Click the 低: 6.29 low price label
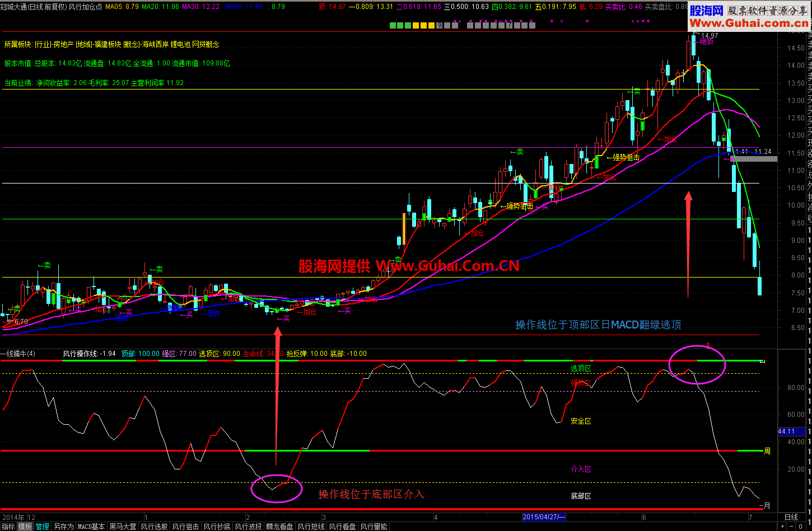The height and width of the screenshot is (531, 812). pos(590,7)
